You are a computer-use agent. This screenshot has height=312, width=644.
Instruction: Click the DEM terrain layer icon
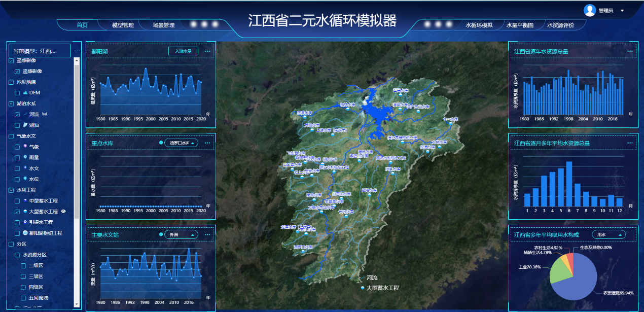[x=25, y=93]
